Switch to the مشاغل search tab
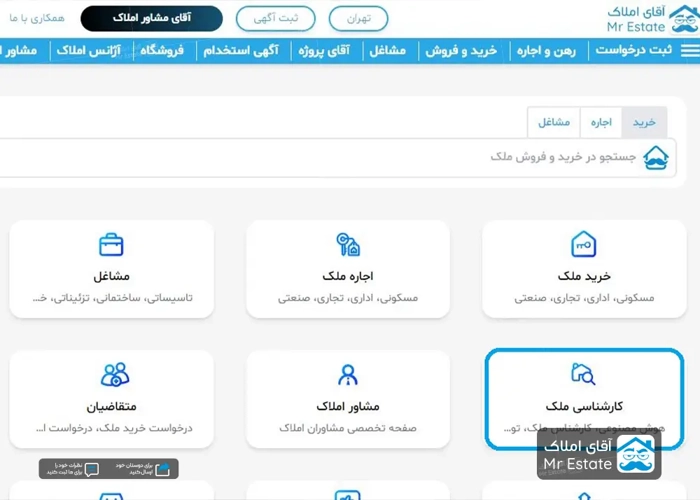The width and height of the screenshot is (700, 500). click(x=554, y=122)
